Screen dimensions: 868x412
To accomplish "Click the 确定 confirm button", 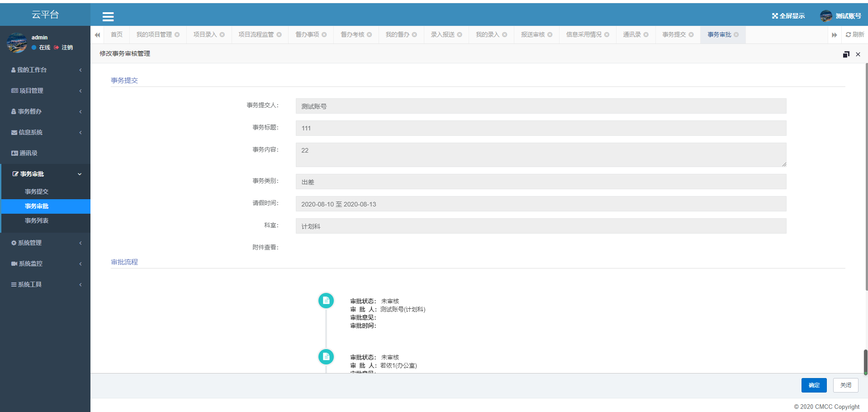I will [814, 385].
